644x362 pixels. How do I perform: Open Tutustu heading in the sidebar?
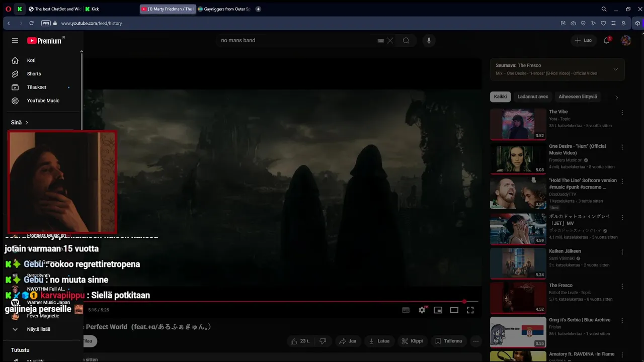coord(20,350)
